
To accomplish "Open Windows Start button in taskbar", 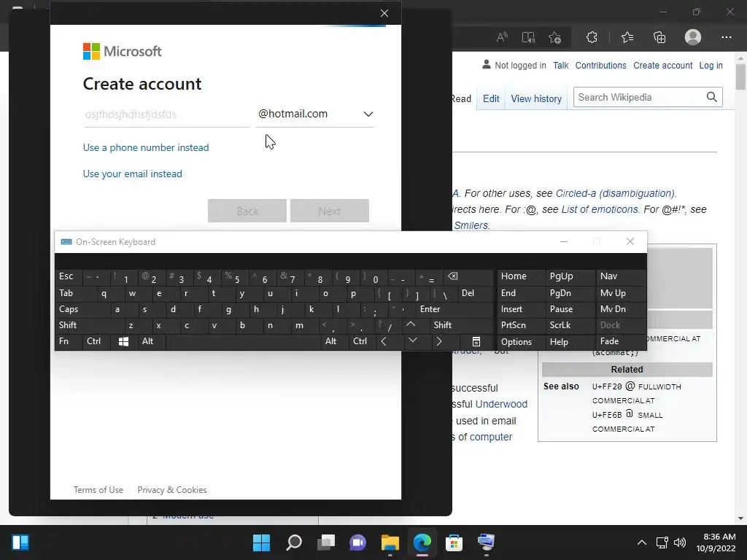I will pos(261,542).
